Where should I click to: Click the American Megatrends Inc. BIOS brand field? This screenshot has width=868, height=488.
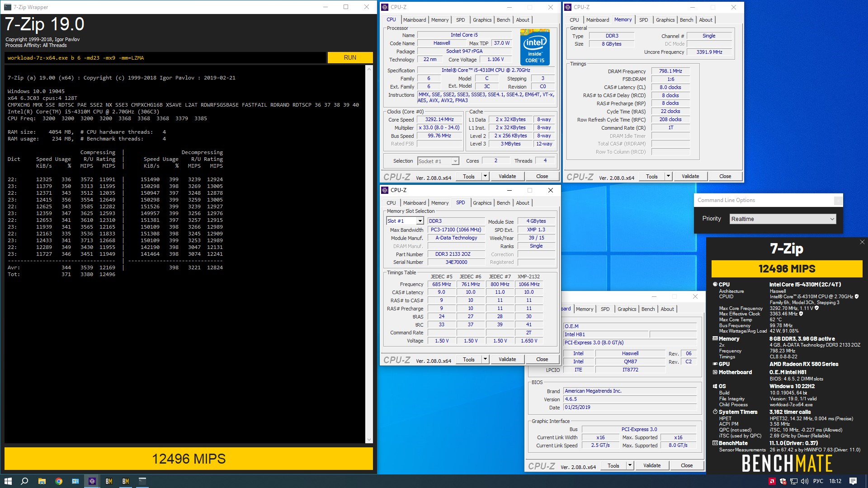pos(630,391)
